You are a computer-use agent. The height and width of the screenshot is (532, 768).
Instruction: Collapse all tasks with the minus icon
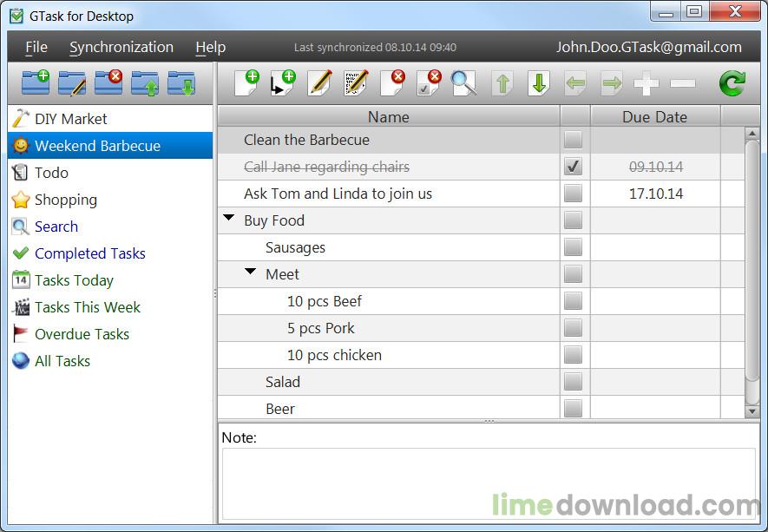coord(682,84)
